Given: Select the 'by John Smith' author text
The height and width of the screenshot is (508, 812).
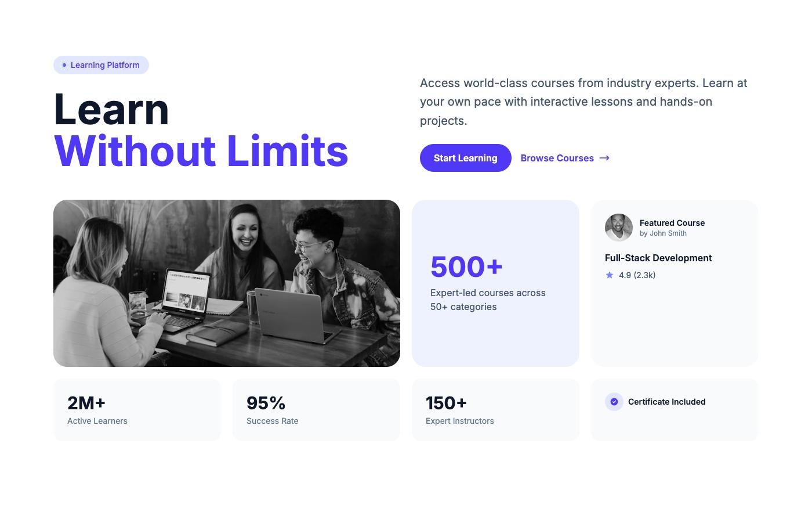Looking at the screenshot, I should (663, 233).
